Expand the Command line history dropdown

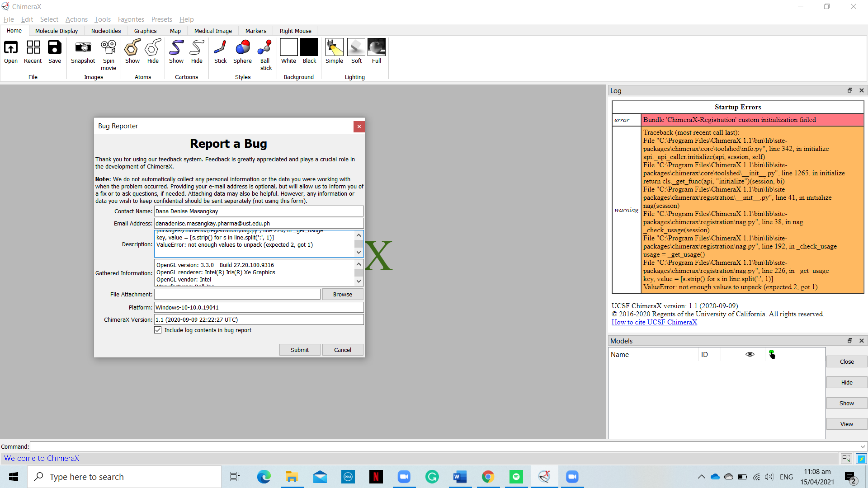point(863,447)
